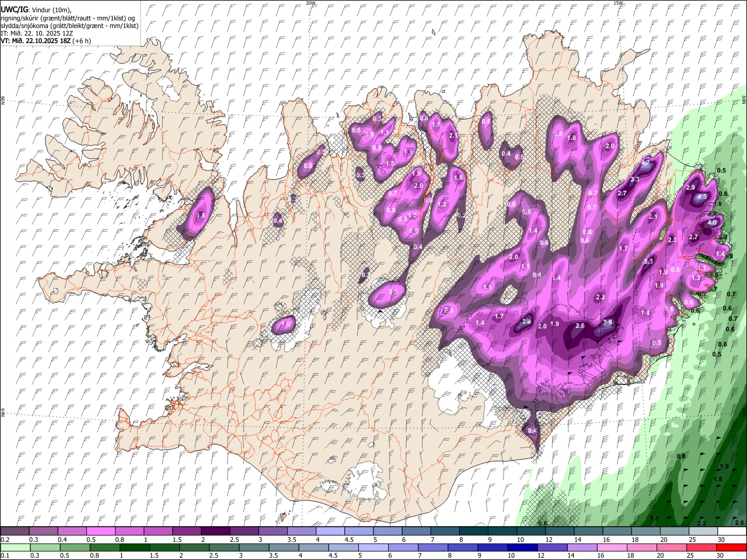Viewport: 747px width, 560px height.
Task: Select the bottom-row green swatch between 0.5 and 0.8
Action: tap(75, 548)
